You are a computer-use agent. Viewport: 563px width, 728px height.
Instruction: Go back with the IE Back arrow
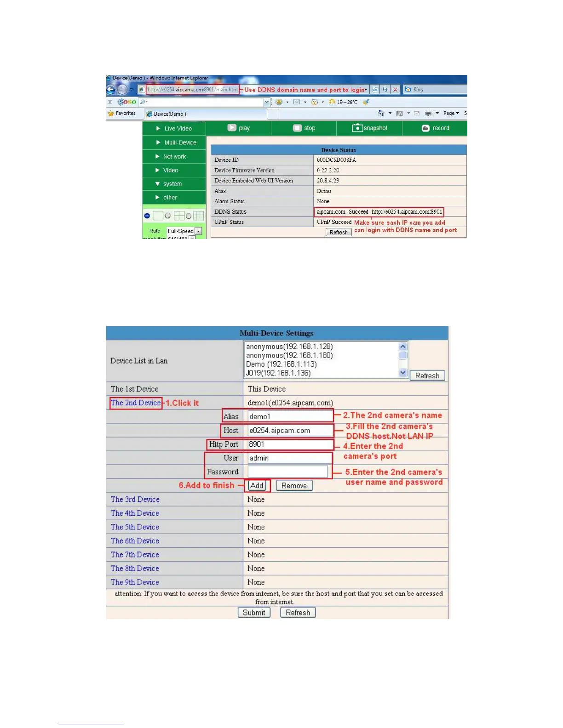[x=110, y=90]
